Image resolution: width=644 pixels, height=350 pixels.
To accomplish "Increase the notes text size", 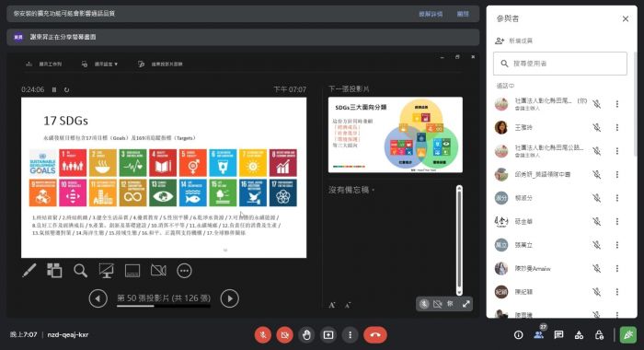I will pyautogui.click(x=332, y=305).
